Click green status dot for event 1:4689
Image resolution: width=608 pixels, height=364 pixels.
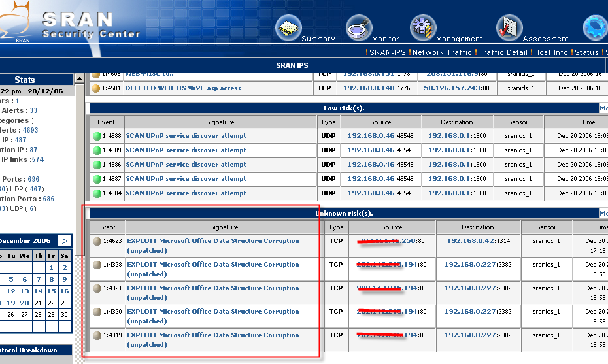coord(97,150)
